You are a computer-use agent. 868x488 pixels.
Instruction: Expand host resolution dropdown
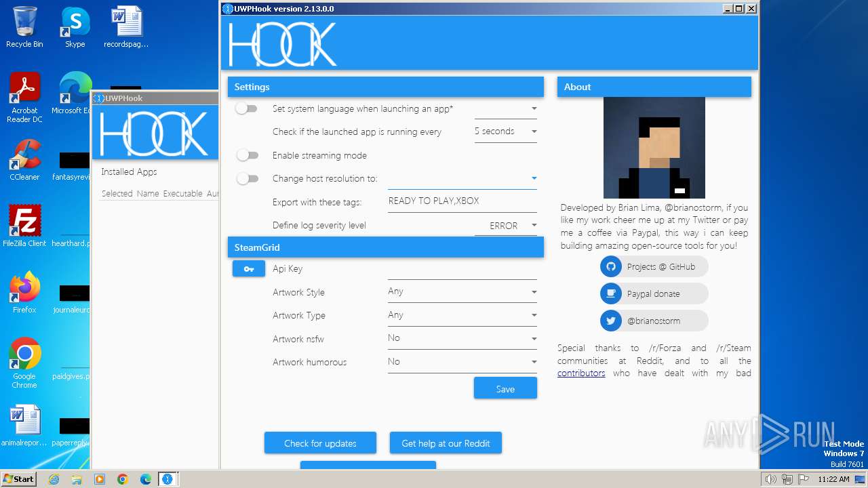(x=462, y=178)
